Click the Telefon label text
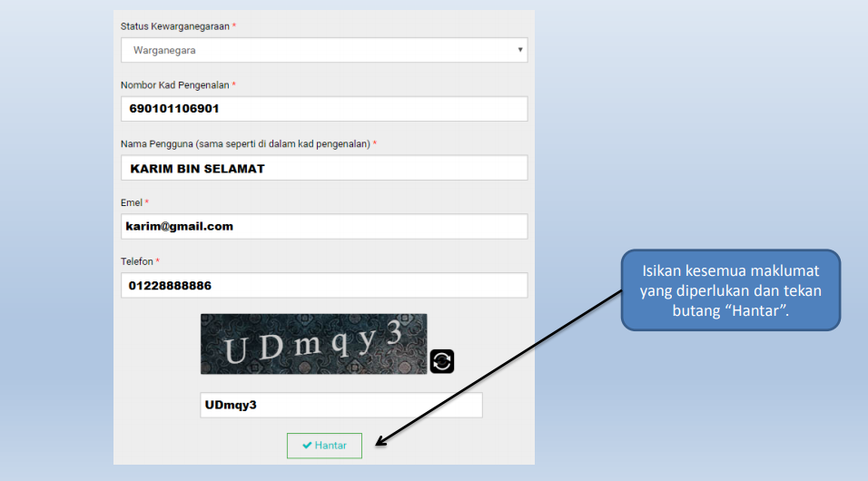The image size is (868, 481). point(136,261)
